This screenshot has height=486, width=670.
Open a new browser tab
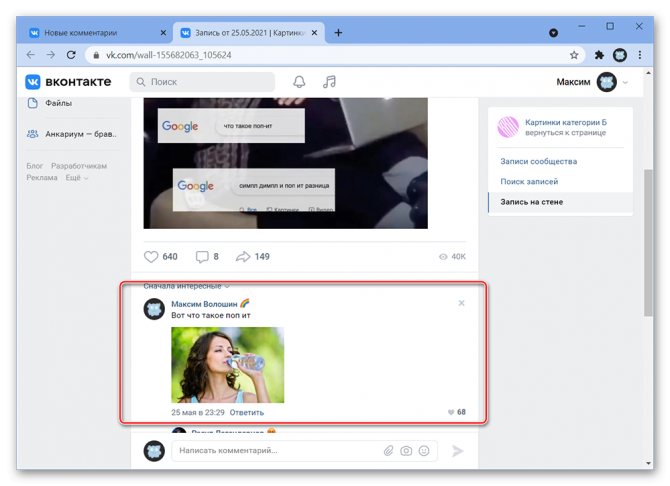(338, 33)
